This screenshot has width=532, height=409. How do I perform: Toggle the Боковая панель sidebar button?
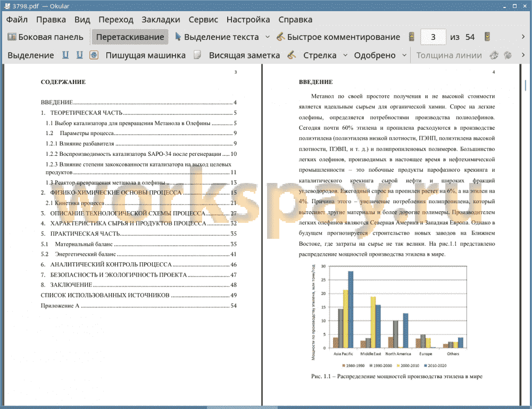click(45, 37)
